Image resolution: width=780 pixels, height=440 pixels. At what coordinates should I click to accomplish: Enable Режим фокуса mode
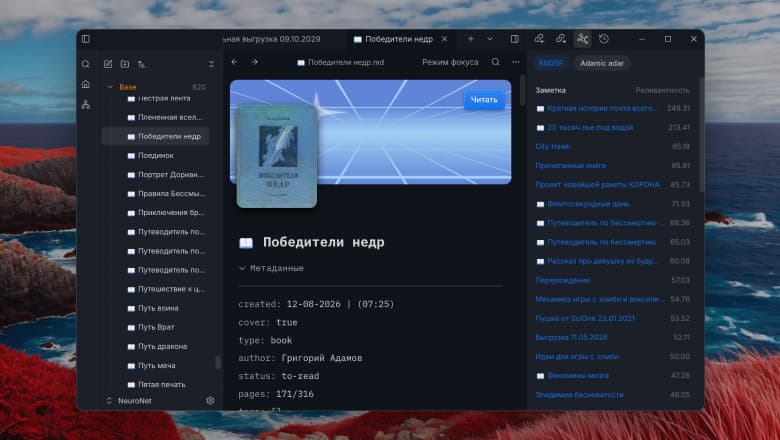450,62
